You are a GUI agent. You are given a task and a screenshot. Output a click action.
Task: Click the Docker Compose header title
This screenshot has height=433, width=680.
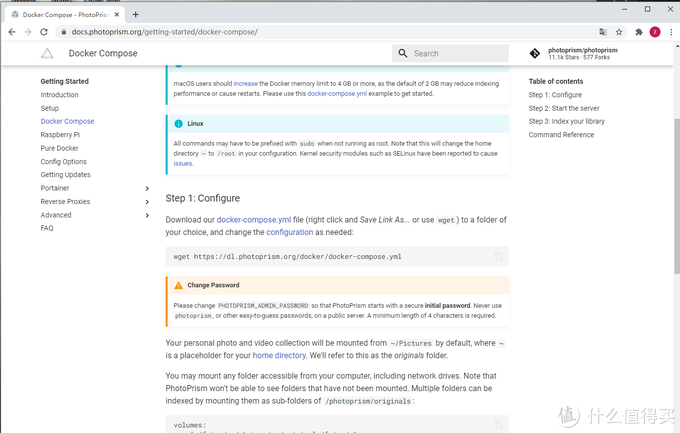point(103,53)
